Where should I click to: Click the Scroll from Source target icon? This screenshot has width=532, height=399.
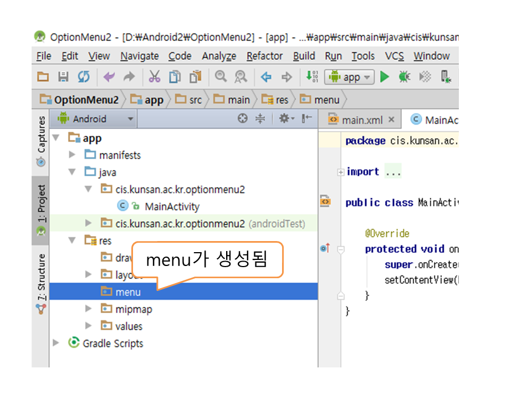tap(242, 119)
